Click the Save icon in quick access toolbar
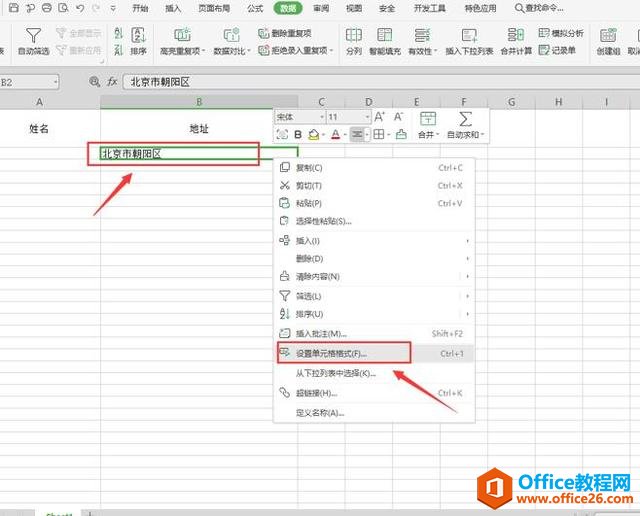 14,7
